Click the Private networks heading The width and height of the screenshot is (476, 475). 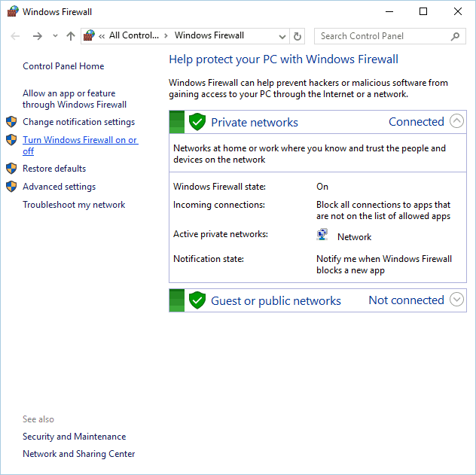point(255,123)
